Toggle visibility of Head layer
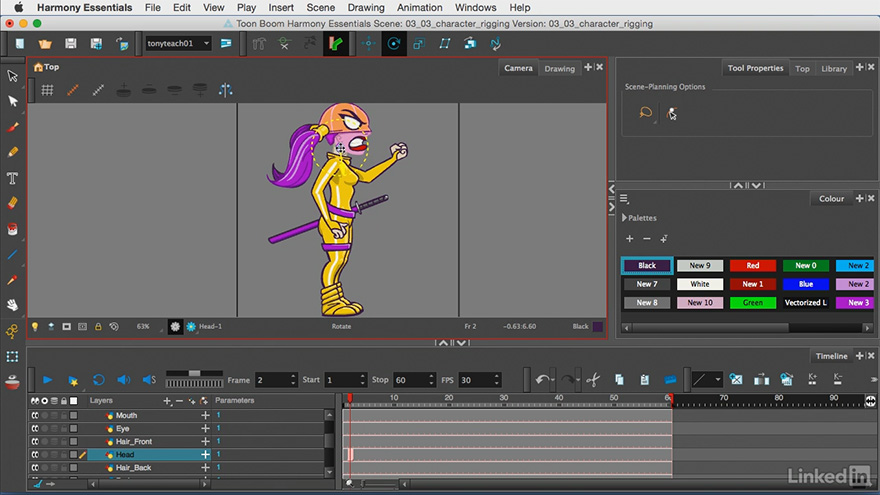 pyautogui.click(x=35, y=455)
